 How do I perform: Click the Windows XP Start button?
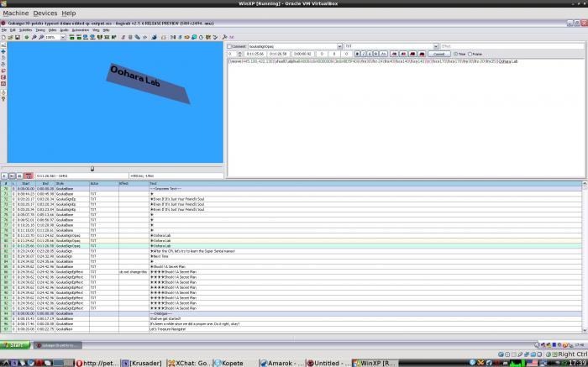[15, 345]
